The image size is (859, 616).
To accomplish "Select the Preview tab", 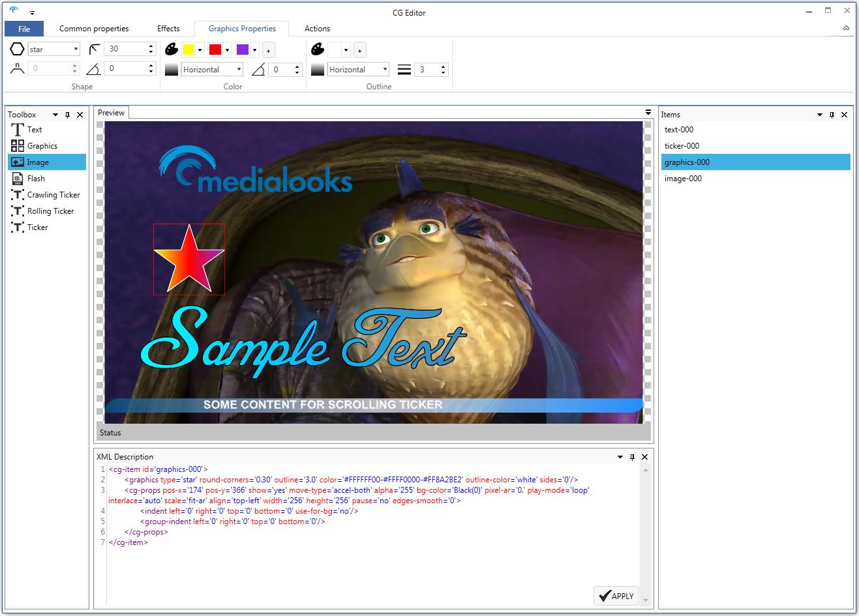I will click(111, 113).
